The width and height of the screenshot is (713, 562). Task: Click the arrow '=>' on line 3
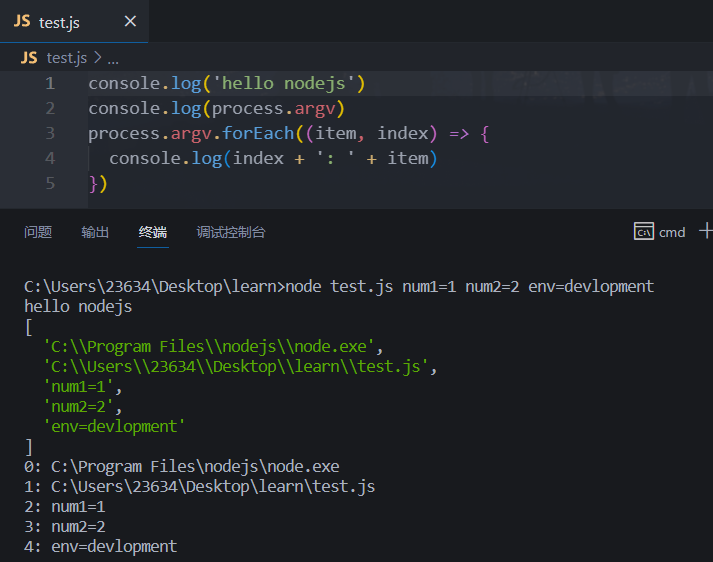tap(459, 134)
